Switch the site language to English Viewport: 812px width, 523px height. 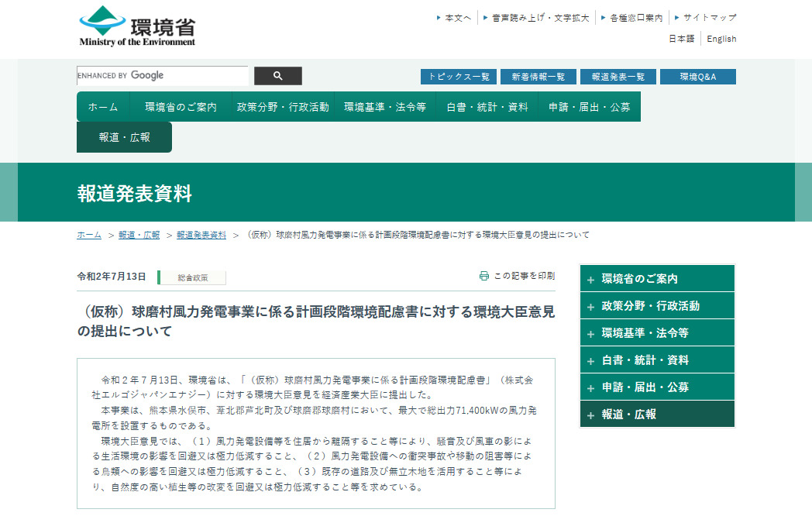coord(721,38)
